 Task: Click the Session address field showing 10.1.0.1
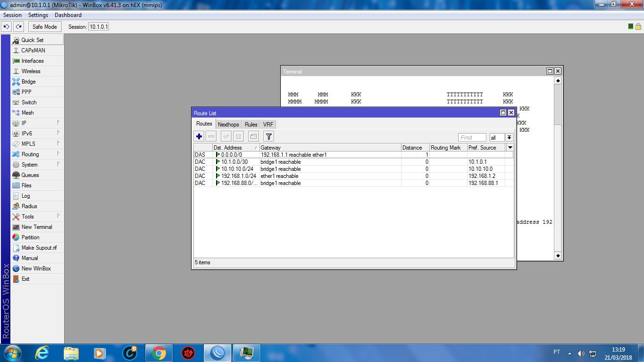(99, 27)
